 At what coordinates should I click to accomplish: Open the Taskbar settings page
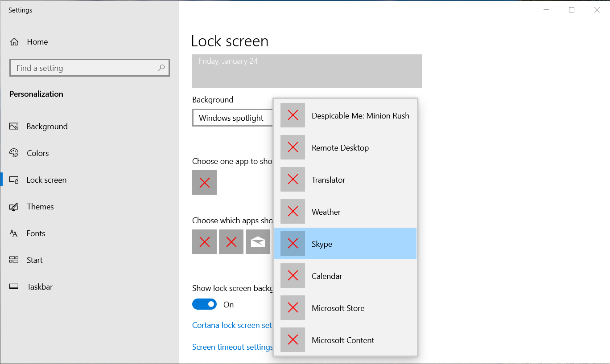89,287
